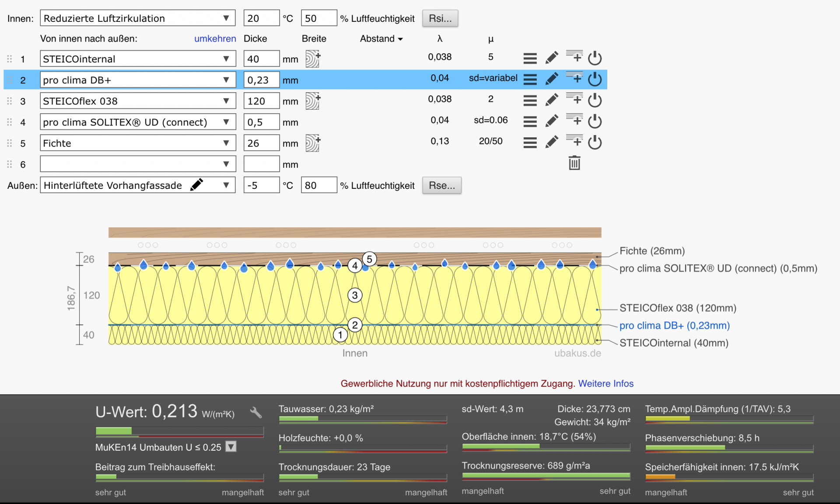Edit the Fichte layer with pencil

click(x=552, y=142)
